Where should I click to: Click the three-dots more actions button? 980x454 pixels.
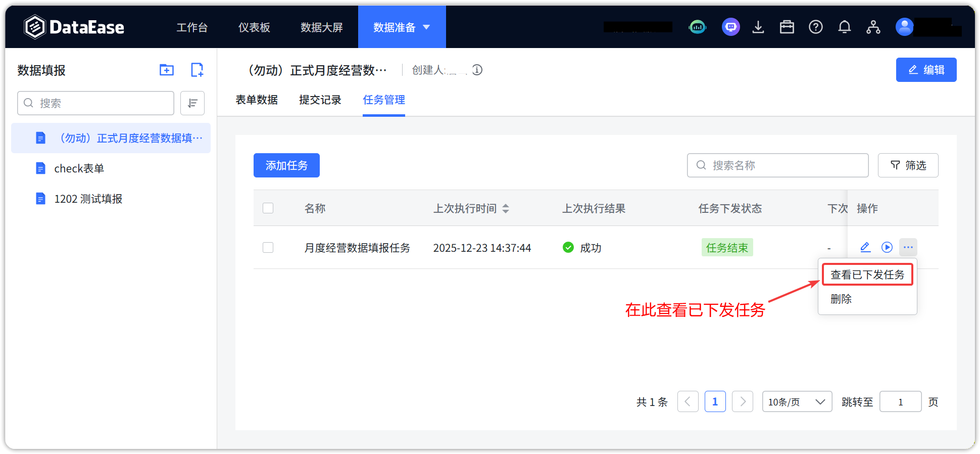(x=908, y=247)
